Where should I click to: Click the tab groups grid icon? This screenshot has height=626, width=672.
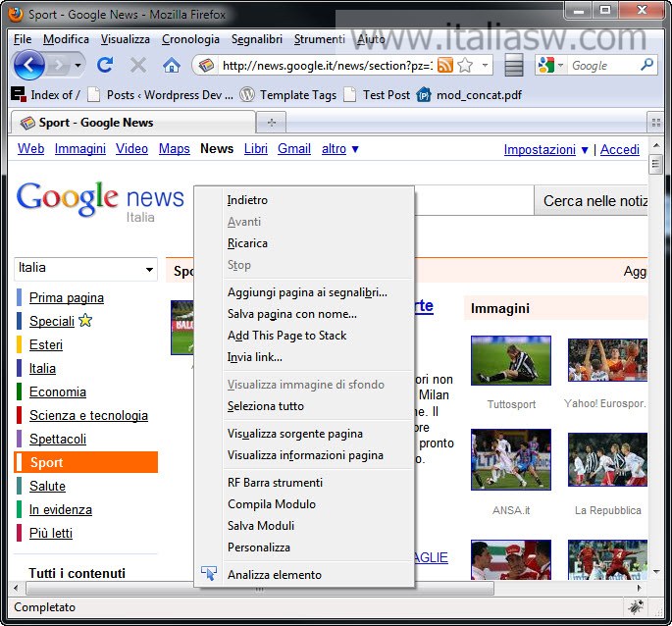(655, 123)
